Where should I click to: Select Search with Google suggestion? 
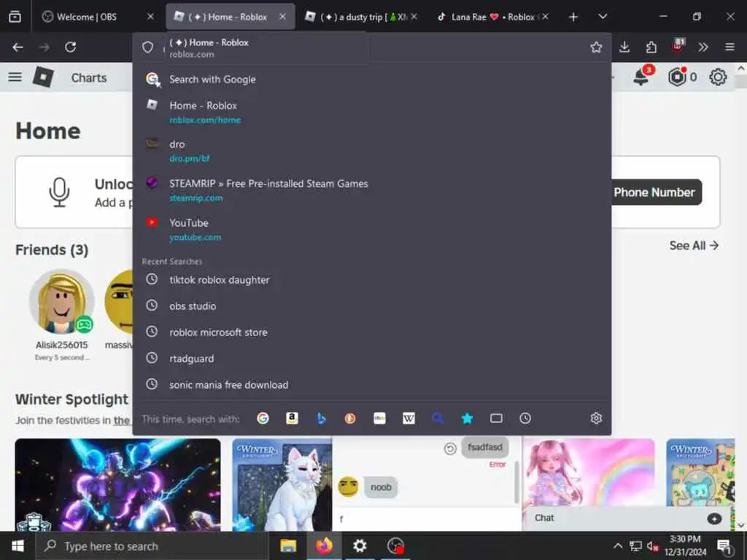(371, 79)
